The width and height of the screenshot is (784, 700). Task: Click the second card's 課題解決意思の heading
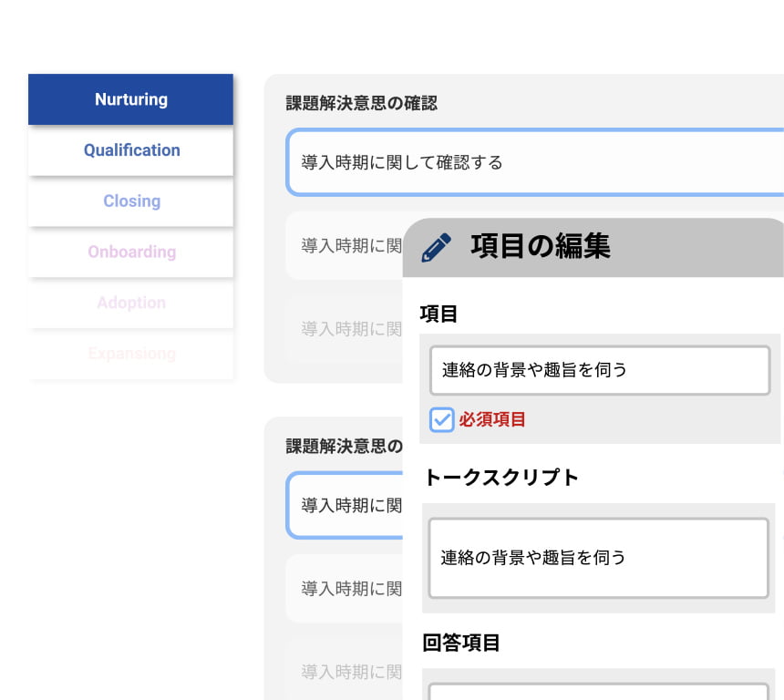tap(344, 446)
